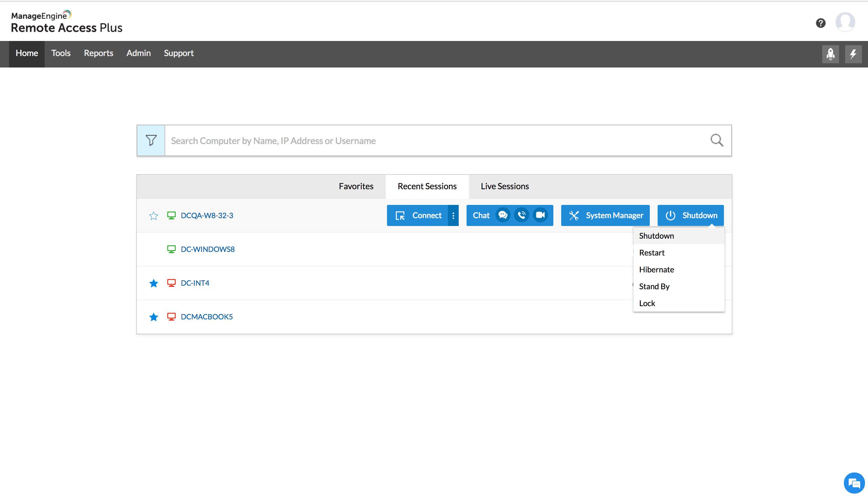
Task: Open the live chat support bubble
Action: tap(854, 483)
